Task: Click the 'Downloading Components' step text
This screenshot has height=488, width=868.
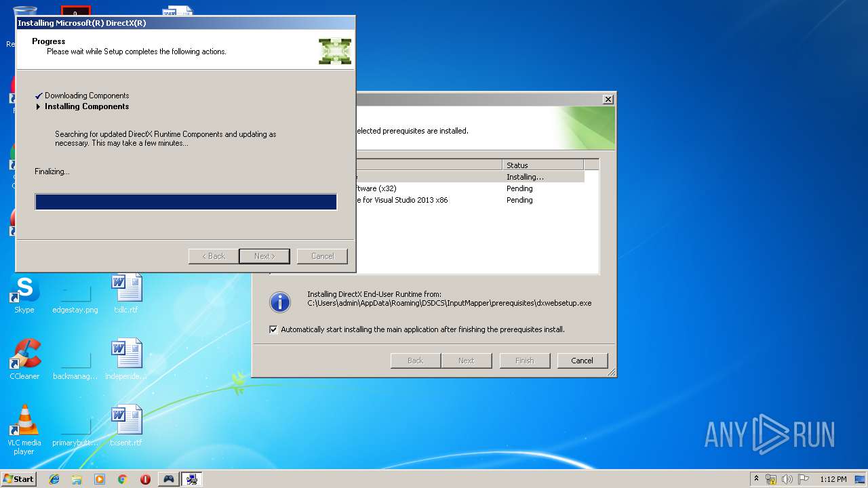Action: (87, 96)
